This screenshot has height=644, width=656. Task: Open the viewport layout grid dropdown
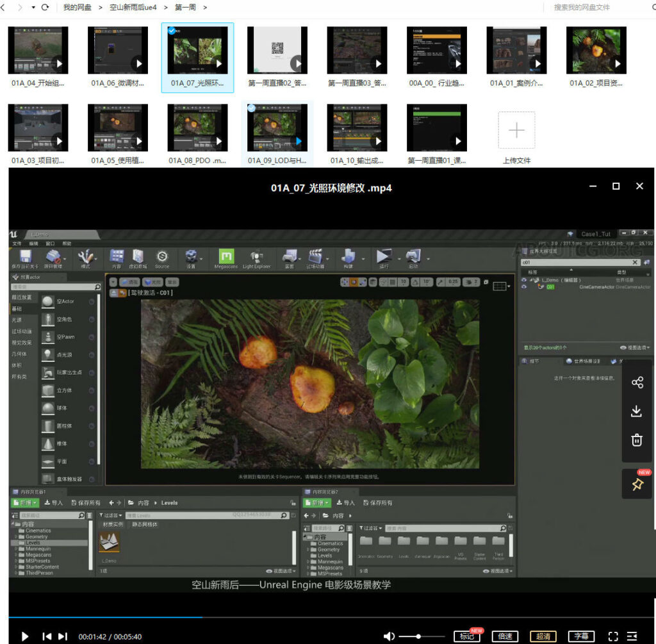pyautogui.click(x=502, y=286)
